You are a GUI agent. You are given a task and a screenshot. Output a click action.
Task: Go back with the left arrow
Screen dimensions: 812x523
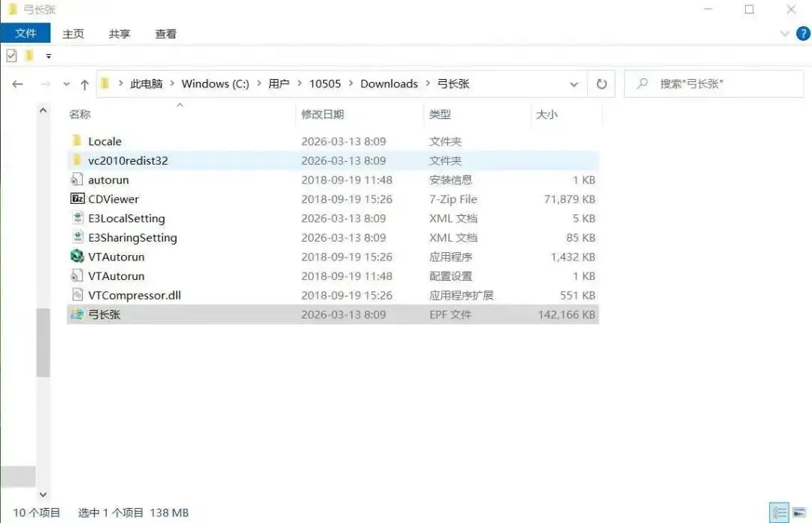[17, 84]
